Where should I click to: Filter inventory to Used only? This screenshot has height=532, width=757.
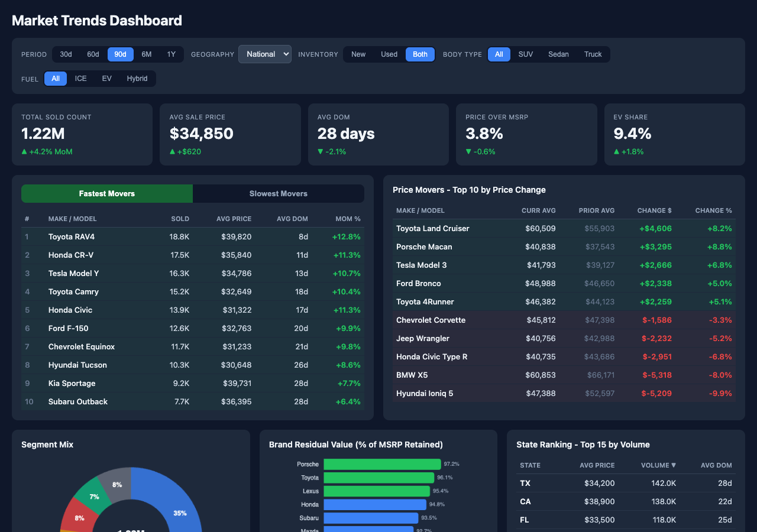click(x=389, y=54)
